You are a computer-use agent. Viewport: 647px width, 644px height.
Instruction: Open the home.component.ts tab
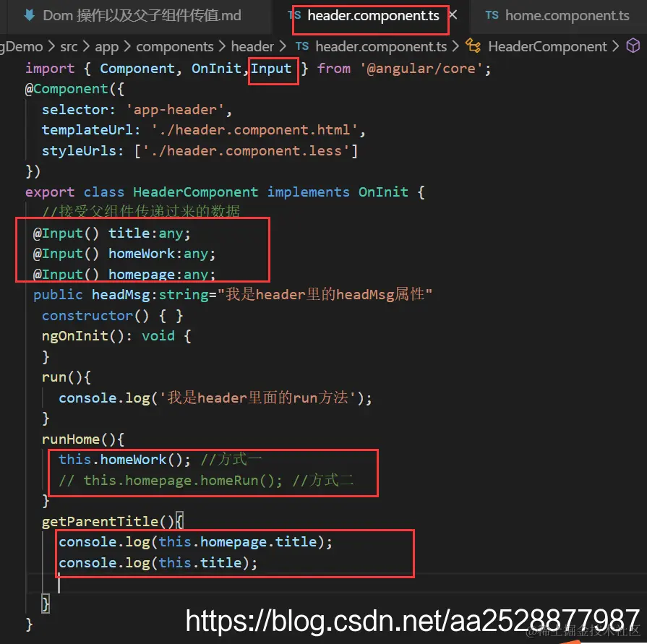[567, 16]
